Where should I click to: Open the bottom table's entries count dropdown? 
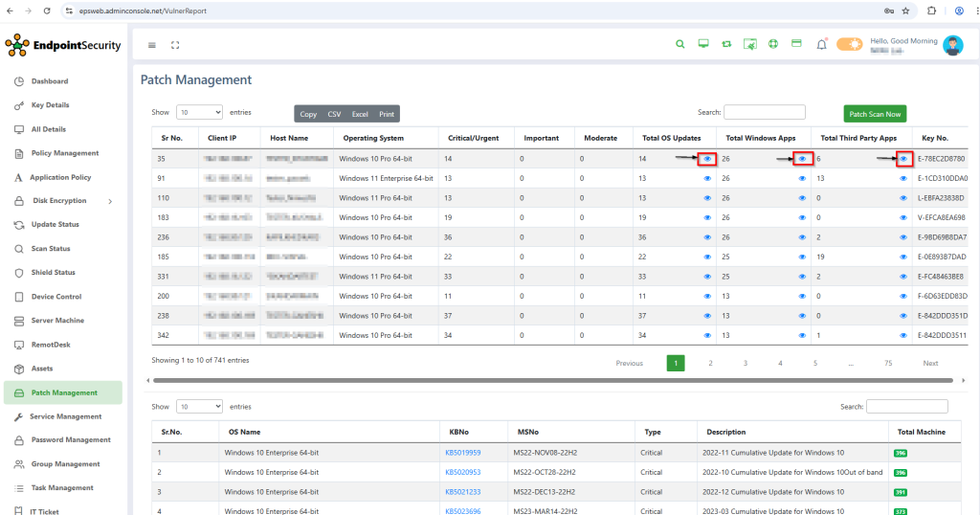[199, 407]
